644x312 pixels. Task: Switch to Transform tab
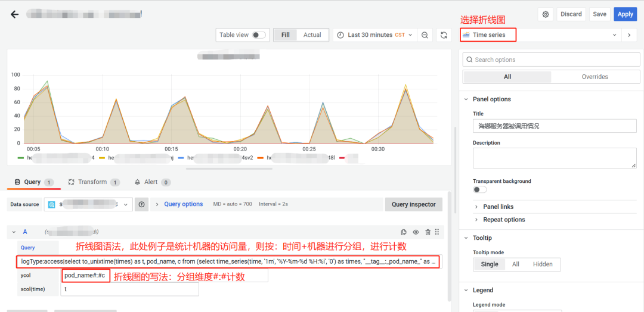pos(94,182)
